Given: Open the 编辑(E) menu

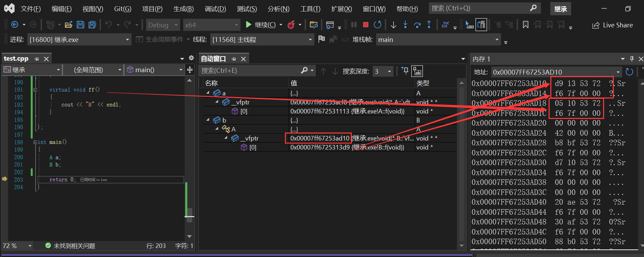Looking at the screenshot, I should [x=61, y=9].
